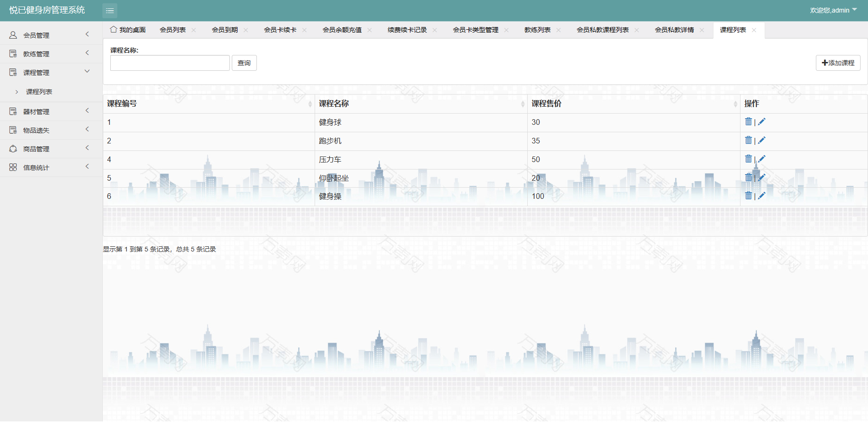The image size is (868, 441).
Task: Toggle the sidebar hamburger menu icon
Action: pyautogui.click(x=110, y=10)
